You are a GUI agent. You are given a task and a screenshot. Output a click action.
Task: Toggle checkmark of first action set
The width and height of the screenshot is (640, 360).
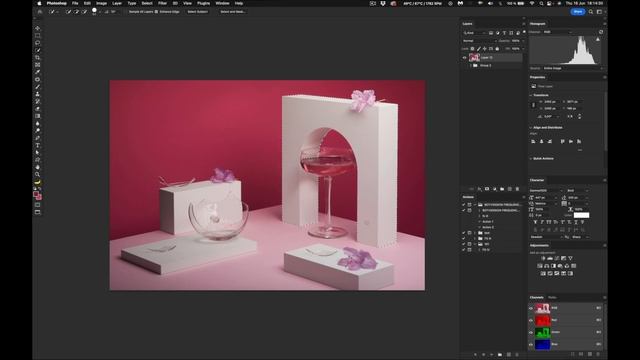(464, 204)
